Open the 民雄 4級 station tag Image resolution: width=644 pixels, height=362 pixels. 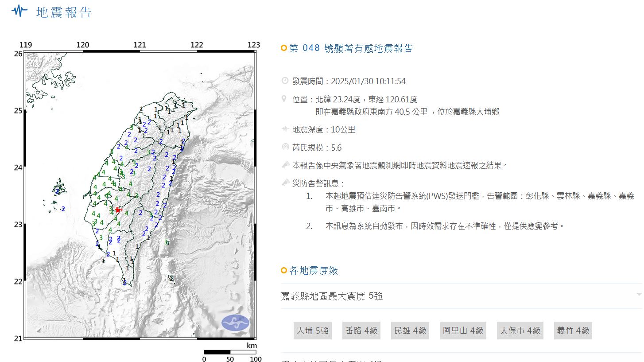410,331
